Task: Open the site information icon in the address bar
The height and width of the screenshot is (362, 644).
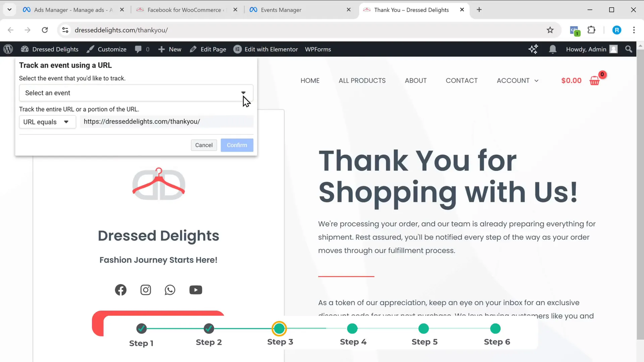Action: click(65, 30)
